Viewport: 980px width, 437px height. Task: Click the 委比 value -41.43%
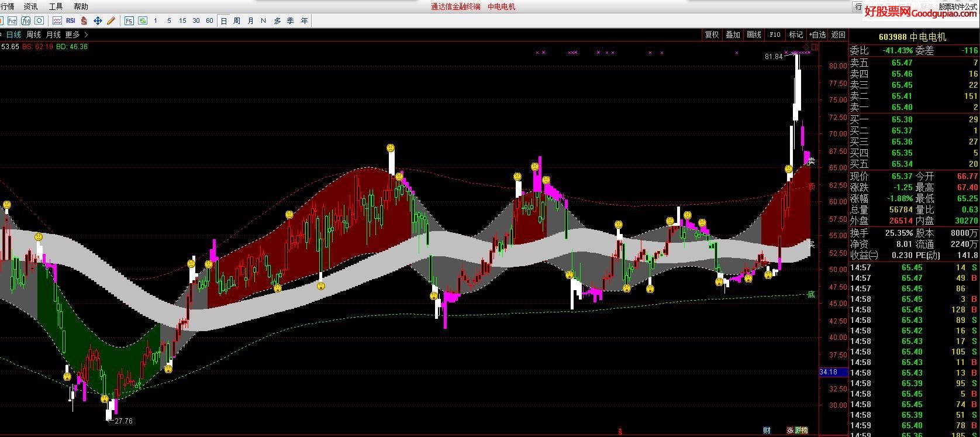pos(898,51)
